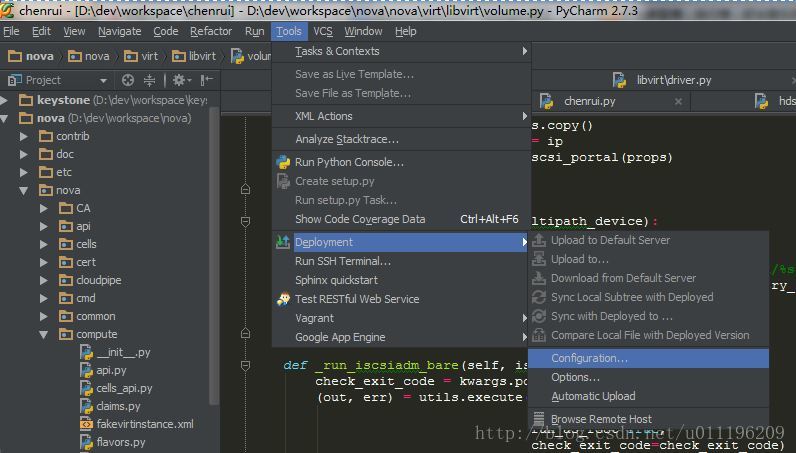
Task: Choose Sphinx quickstart menu item
Action: pos(402,280)
